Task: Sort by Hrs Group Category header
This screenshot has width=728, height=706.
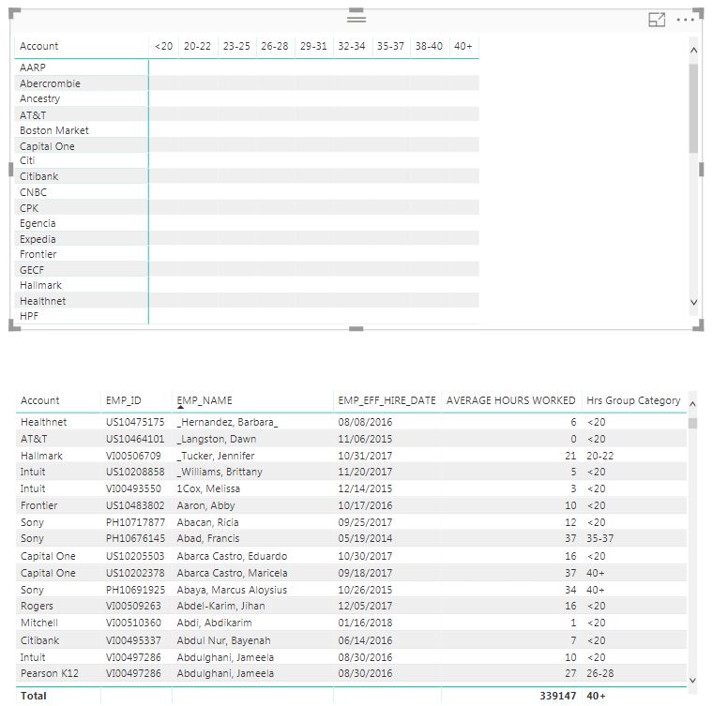Action: point(633,400)
